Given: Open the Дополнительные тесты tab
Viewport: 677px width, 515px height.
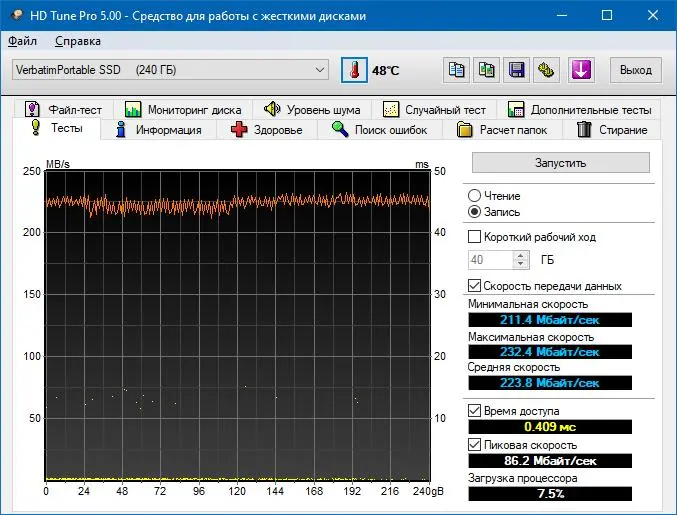Looking at the screenshot, I should point(579,110).
